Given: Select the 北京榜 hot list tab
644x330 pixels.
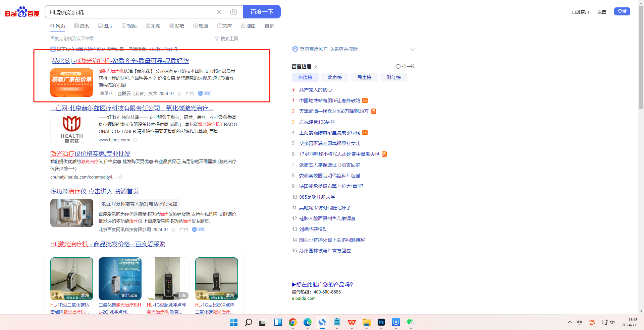Looking at the screenshot, I should pos(334,77).
